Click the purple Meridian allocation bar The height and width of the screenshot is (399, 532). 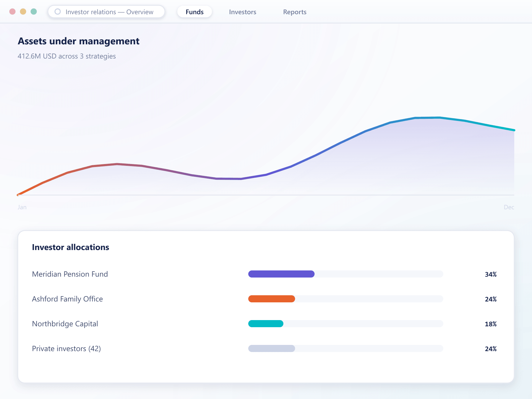[x=281, y=274]
